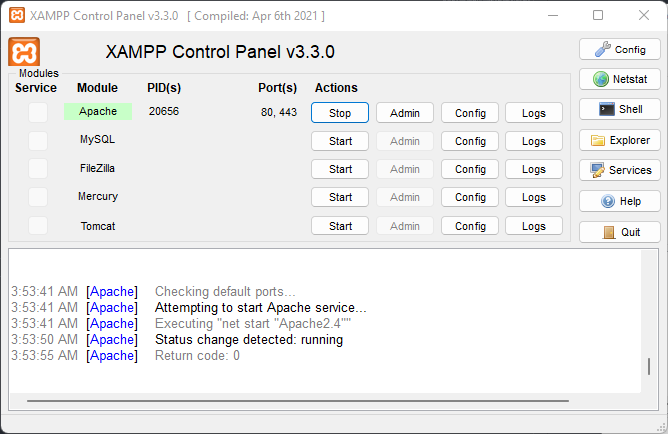Open Explorer from the side panel
The width and height of the screenshot is (668, 434).
pos(619,141)
